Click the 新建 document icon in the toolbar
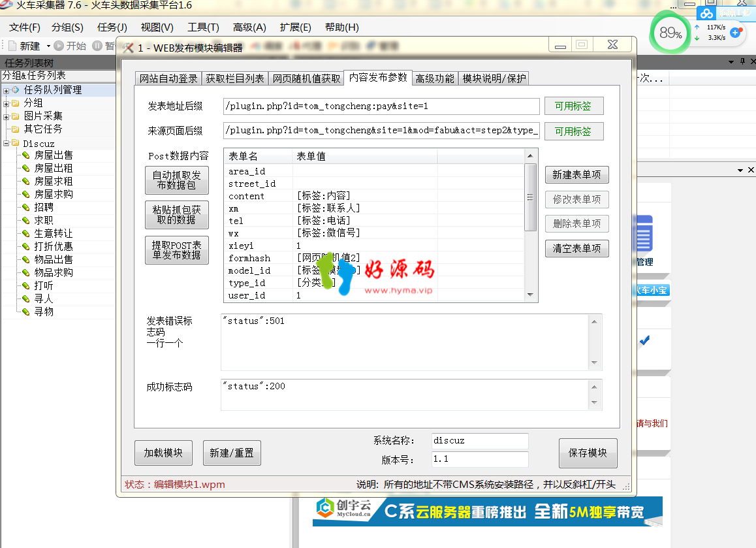The width and height of the screenshot is (756, 548). click(x=12, y=46)
